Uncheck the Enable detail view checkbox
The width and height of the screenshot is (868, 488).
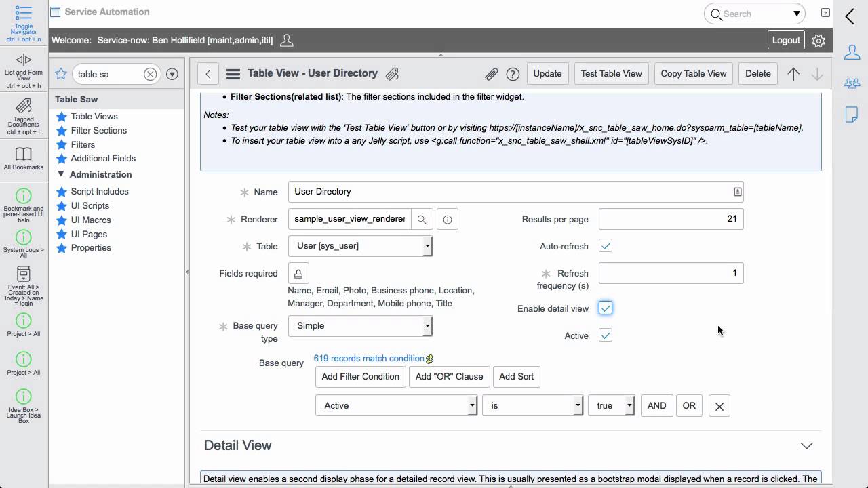tap(606, 308)
